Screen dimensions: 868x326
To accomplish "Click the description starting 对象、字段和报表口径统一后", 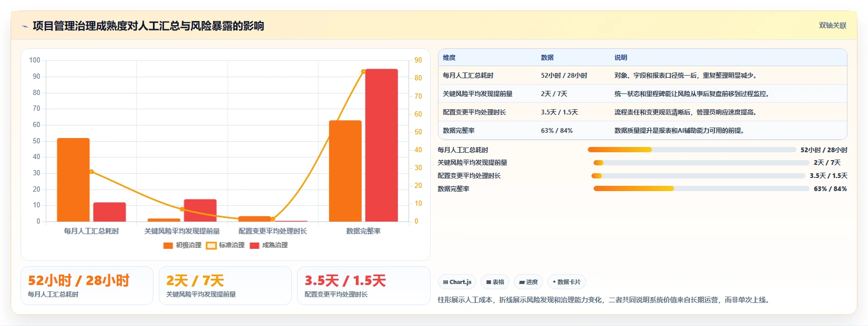I will click(x=686, y=76).
